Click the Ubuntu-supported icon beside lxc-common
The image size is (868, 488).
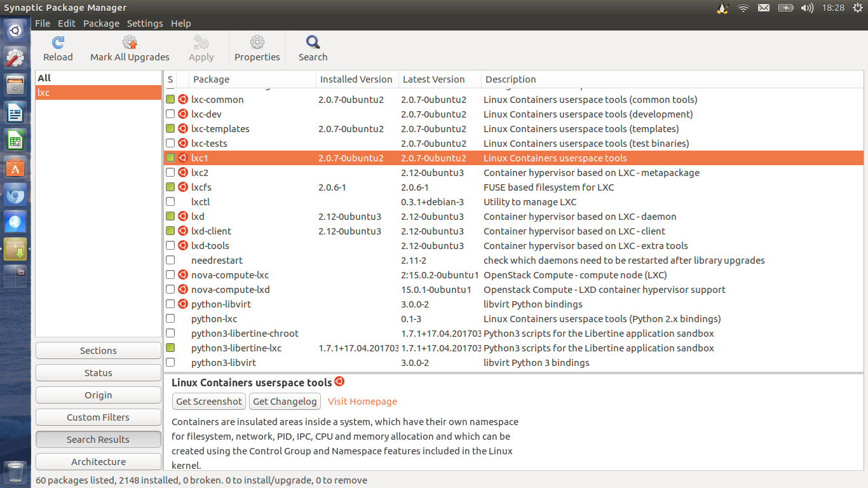[x=183, y=99]
